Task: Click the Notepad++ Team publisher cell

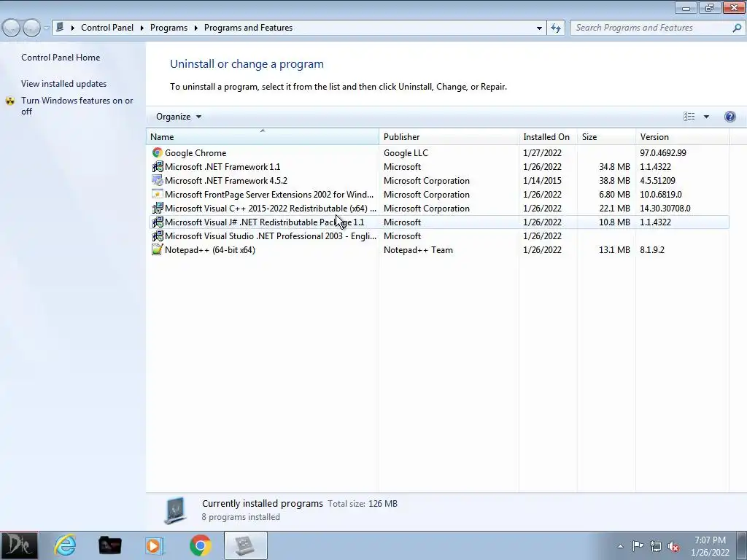Action: pos(418,249)
